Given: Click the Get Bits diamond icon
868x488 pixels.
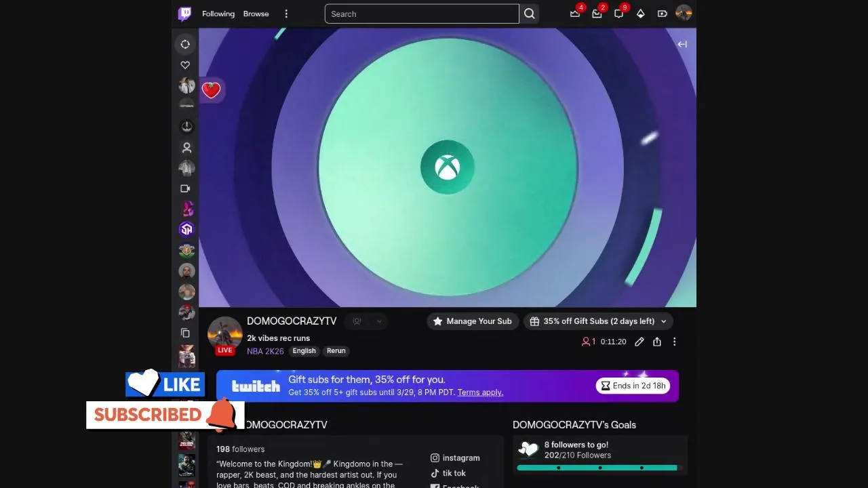Looking at the screenshot, I should click(x=640, y=14).
